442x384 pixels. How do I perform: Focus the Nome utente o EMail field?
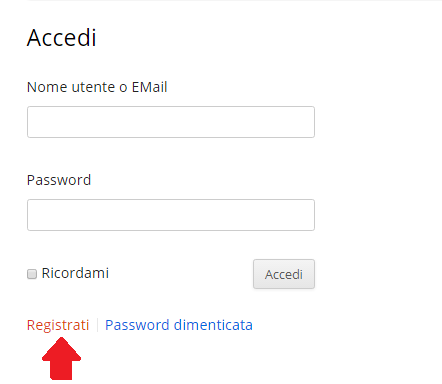tap(171, 122)
